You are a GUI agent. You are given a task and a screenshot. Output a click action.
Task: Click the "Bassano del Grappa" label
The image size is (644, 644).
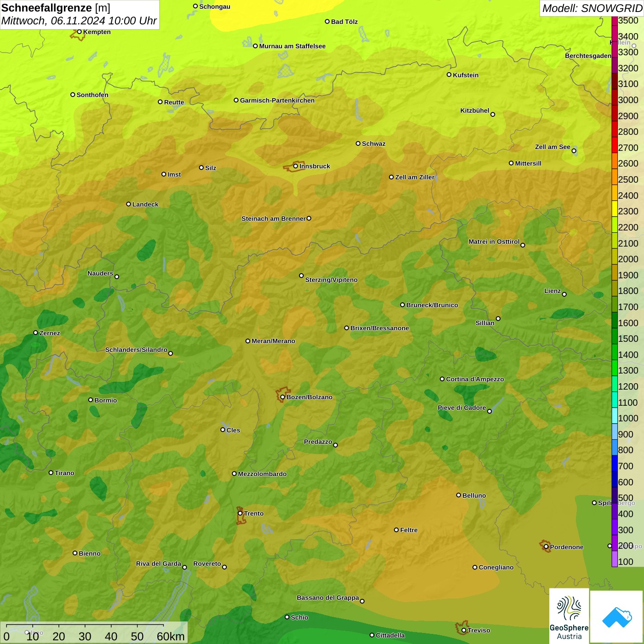click(328, 598)
